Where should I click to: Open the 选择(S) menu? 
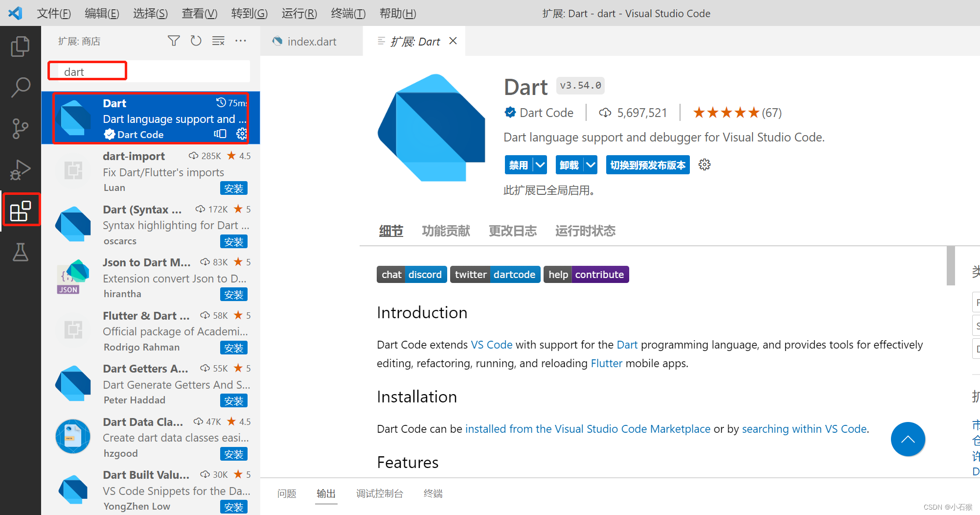pos(151,13)
